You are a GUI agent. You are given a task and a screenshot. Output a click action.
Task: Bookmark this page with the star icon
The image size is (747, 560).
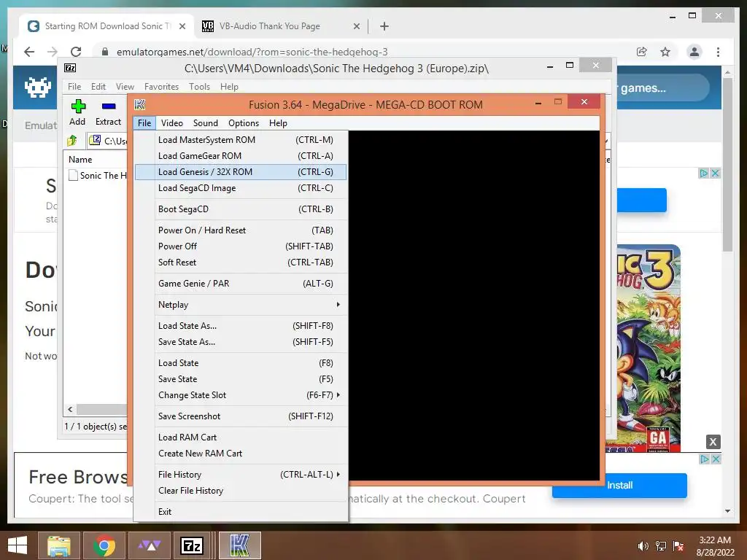tap(665, 52)
